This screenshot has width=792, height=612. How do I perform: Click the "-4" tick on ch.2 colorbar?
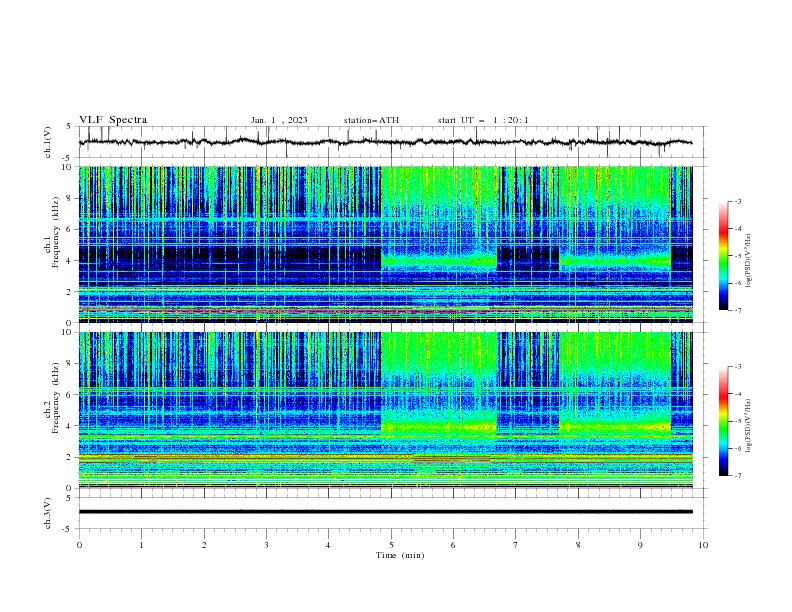pos(737,394)
